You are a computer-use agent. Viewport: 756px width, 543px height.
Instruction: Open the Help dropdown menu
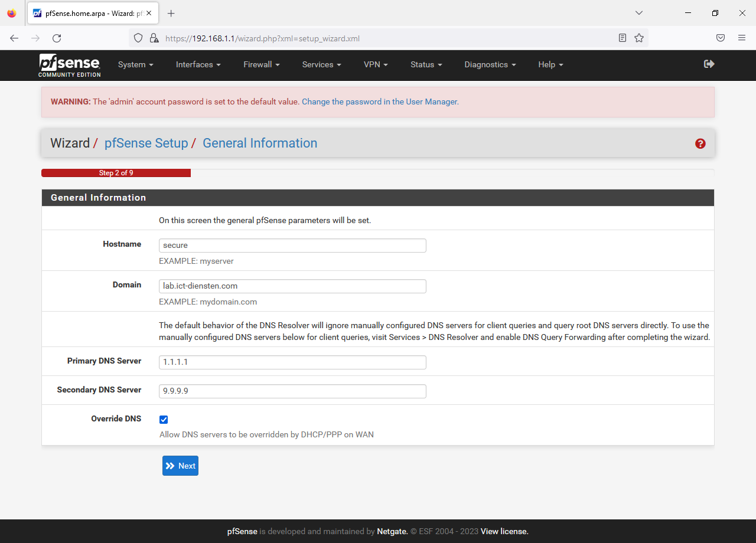pos(551,65)
